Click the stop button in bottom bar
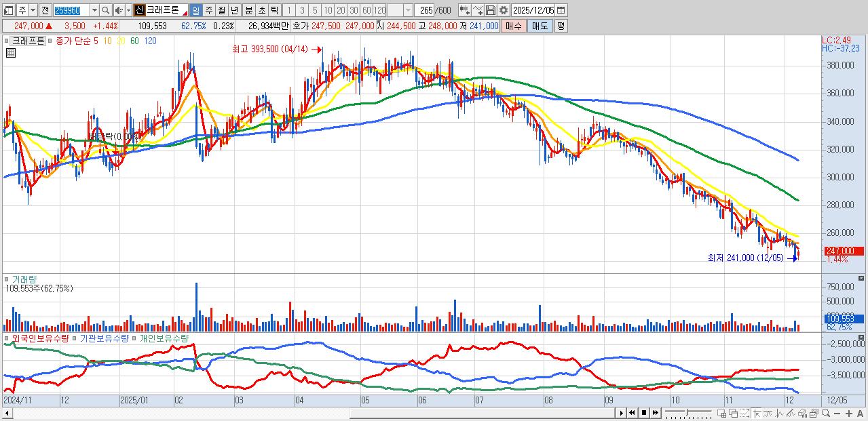Screen dimensions: 868x421 point(644,413)
